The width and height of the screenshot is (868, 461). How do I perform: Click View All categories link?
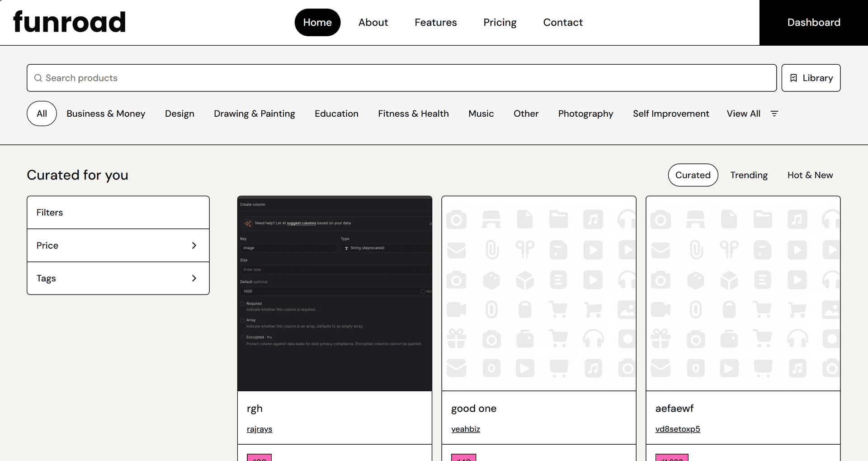click(743, 114)
